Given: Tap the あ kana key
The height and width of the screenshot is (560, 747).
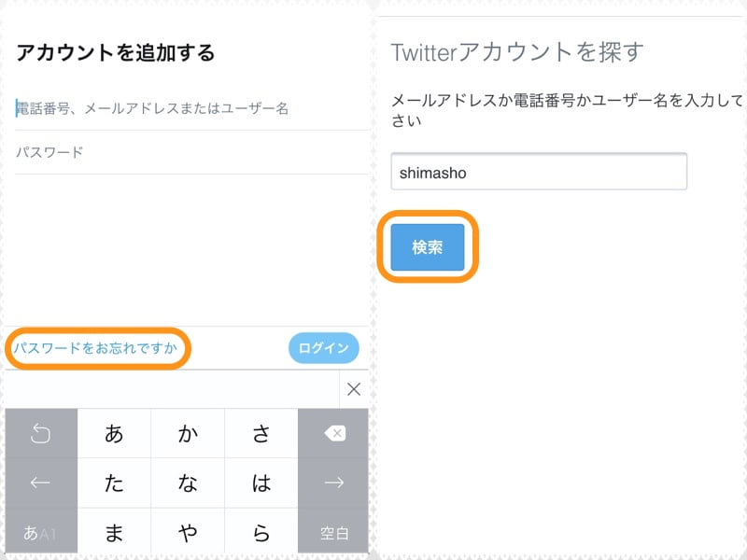Looking at the screenshot, I should (113, 433).
